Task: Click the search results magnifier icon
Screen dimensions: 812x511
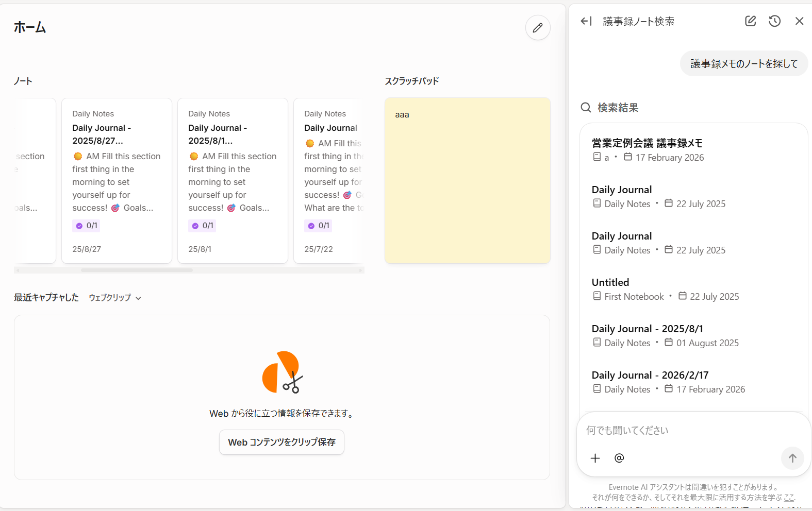Action: pos(586,108)
